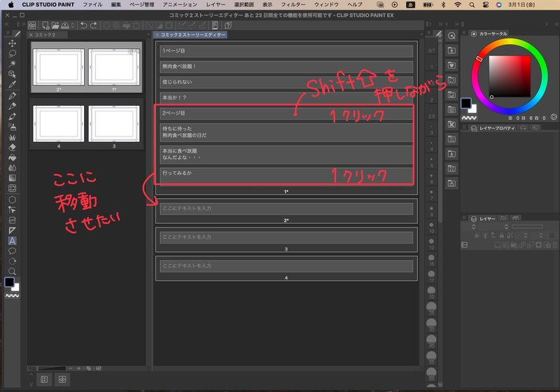Toggle transparent color in Color Circle panel
The image size is (560, 392).
(x=469, y=118)
